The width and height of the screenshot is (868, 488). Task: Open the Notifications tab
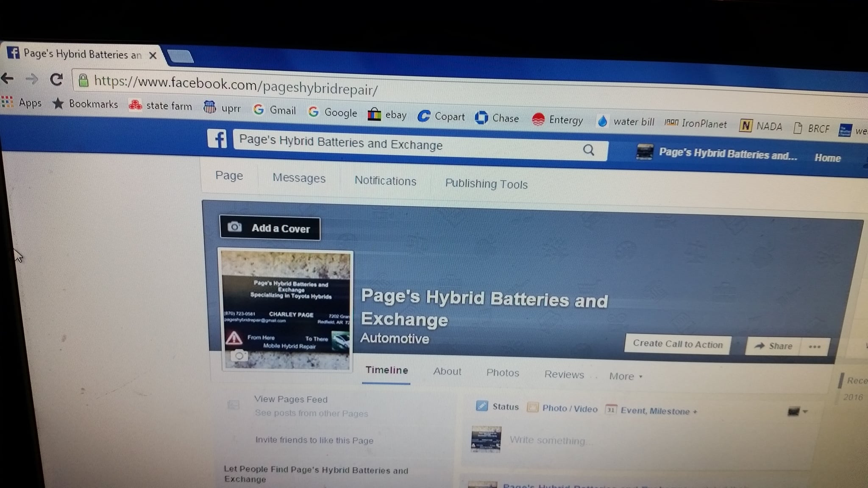tap(385, 181)
